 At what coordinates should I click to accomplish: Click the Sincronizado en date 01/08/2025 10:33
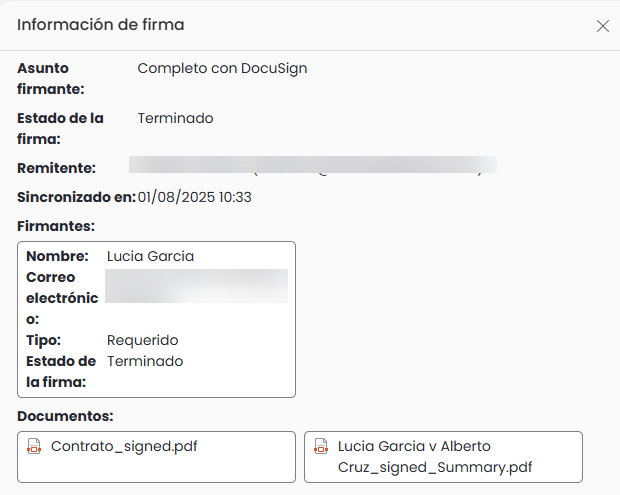coord(195,197)
